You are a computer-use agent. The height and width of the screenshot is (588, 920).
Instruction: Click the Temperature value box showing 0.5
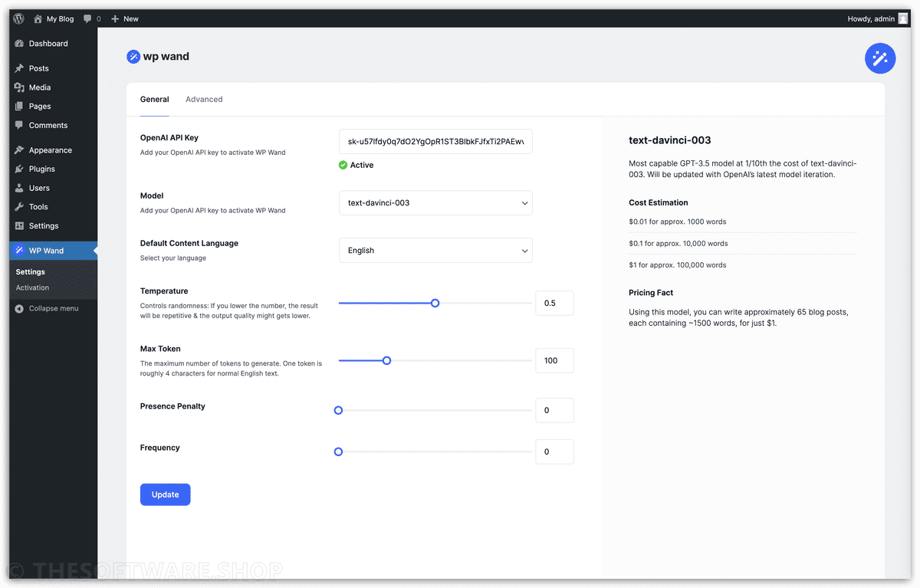pyautogui.click(x=554, y=303)
